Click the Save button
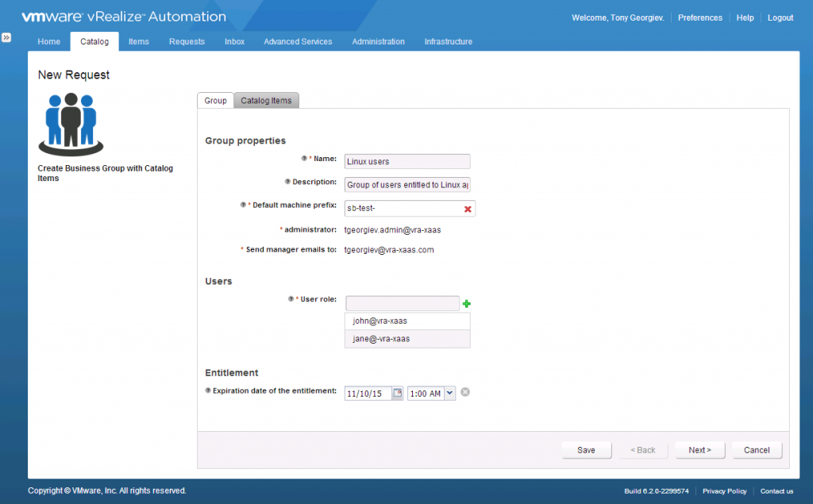Image resolution: width=813 pixels, height=504 pixels. coord(586,450)
